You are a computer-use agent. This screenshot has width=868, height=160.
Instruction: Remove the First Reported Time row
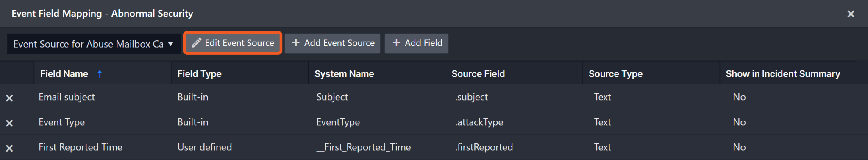click(x=9, y=148)
